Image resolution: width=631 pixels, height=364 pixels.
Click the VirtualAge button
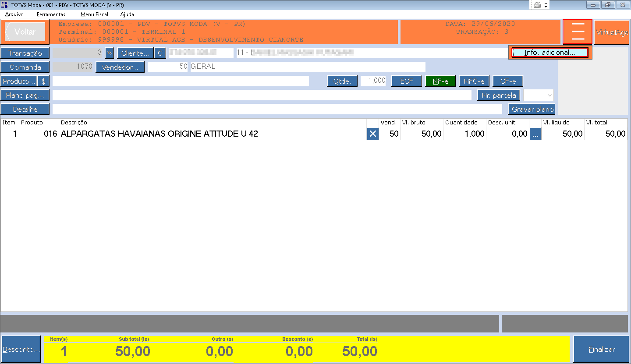pos(612,32)
